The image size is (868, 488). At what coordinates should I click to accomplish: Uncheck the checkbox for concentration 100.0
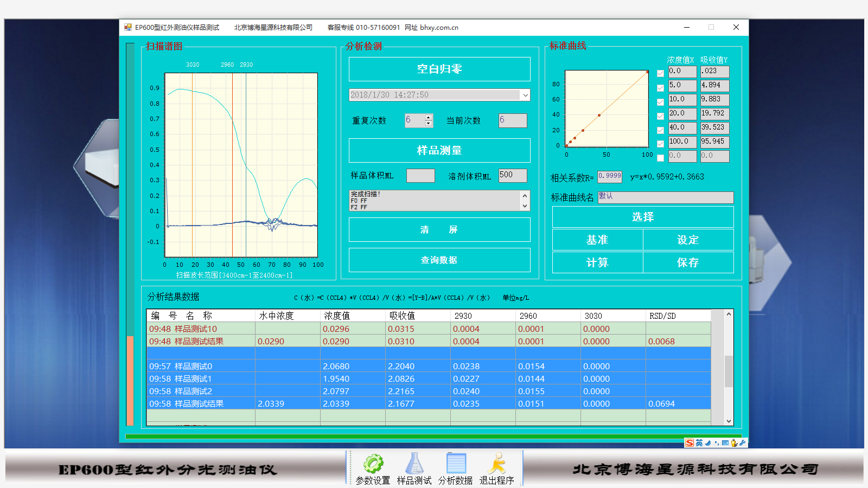tap(660, 144)
